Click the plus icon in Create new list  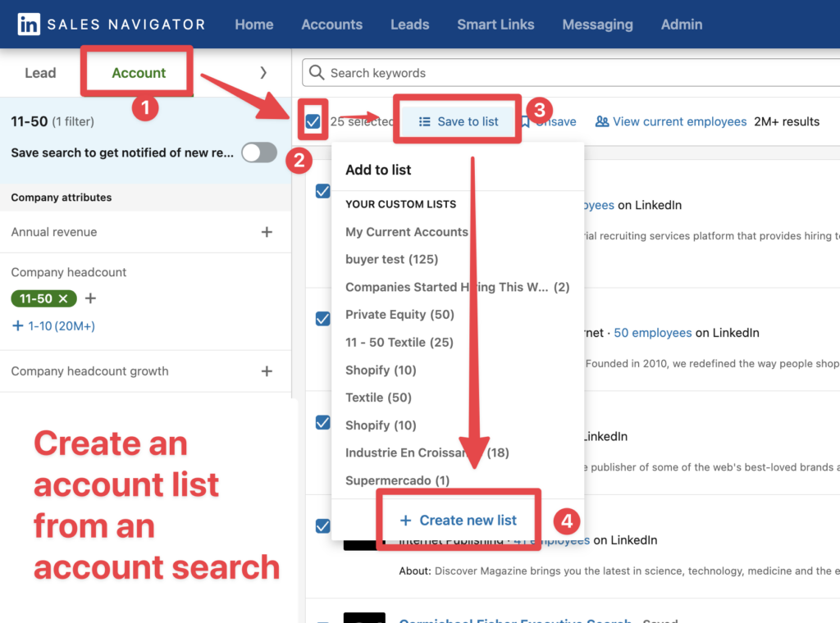(x=405, y=521)
